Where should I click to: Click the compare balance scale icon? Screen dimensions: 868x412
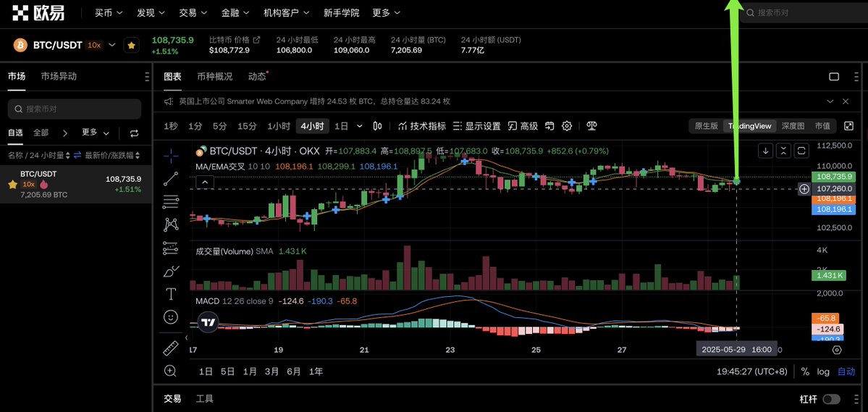pos(591,126)
